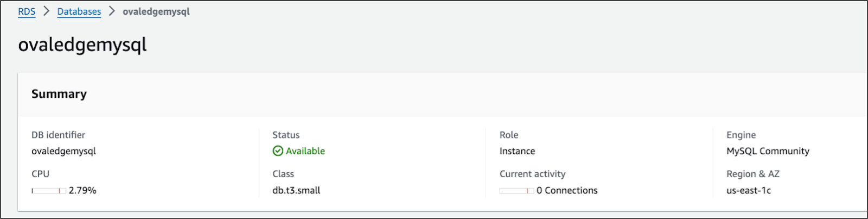Click the Instance role value
The width and height of the screenshot is (868, 219).
tap(517, 151)
